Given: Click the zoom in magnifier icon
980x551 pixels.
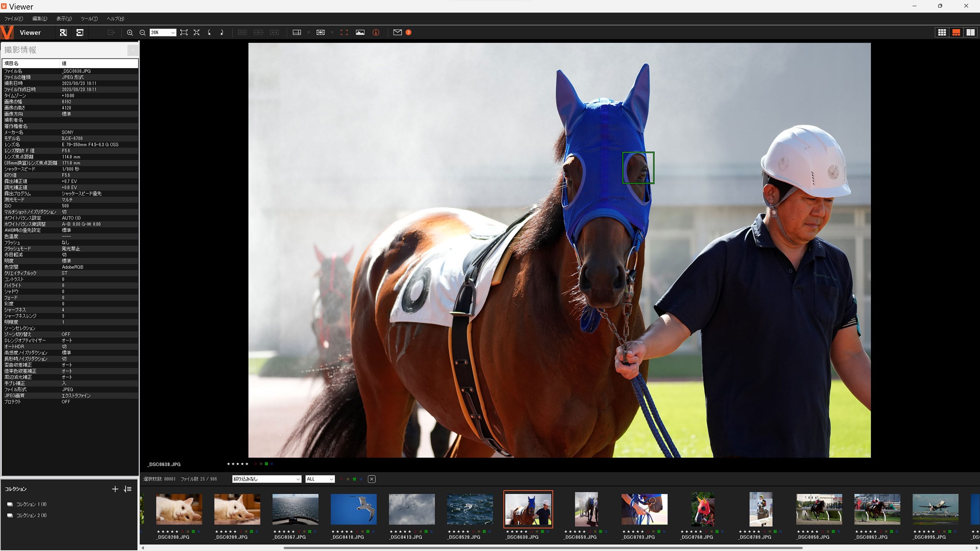Looking at the screenshot, I should coord(130,32).
